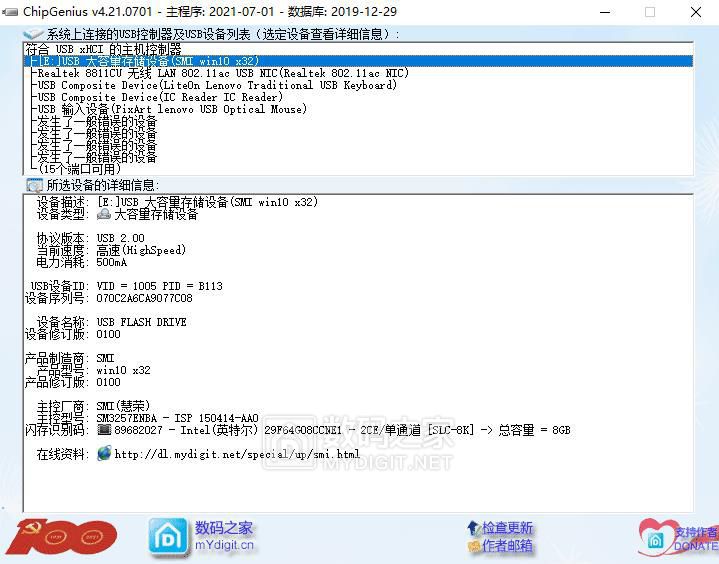Select the 15 ports available entry
Viewport: 719px width, 564px height.
[x=78, y=169]
